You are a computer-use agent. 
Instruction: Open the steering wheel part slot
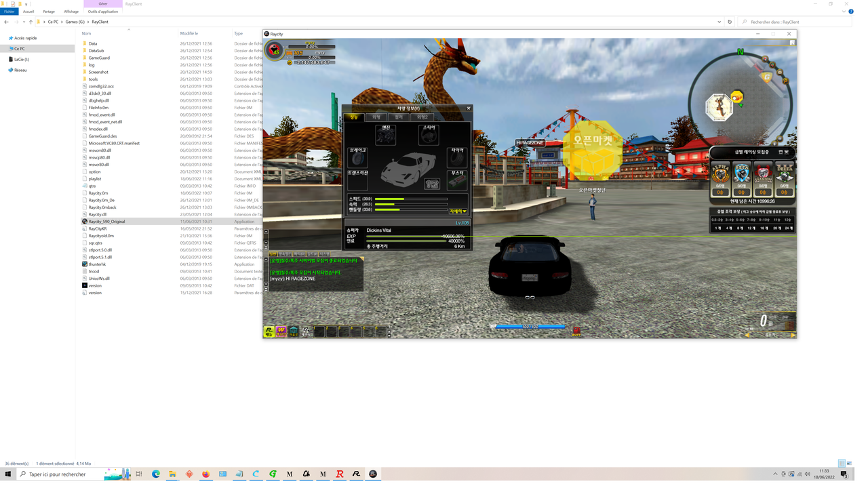point(429,135)
